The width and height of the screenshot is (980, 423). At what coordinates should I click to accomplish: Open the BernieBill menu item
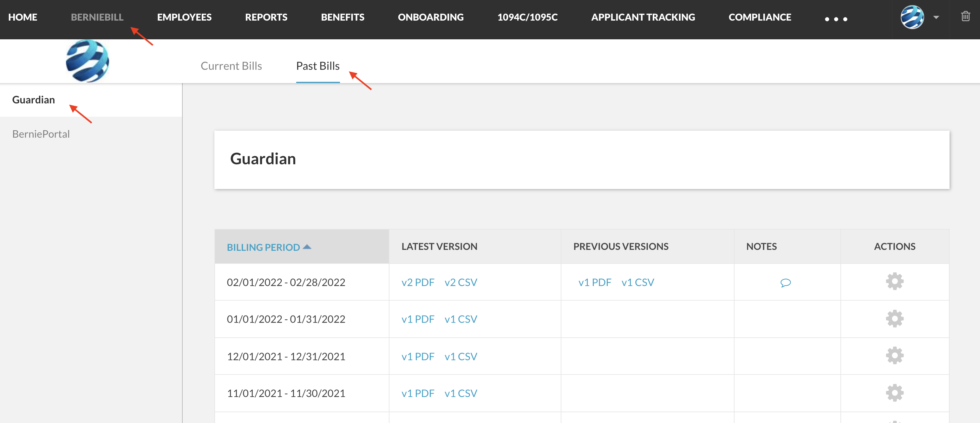[97, 17]
